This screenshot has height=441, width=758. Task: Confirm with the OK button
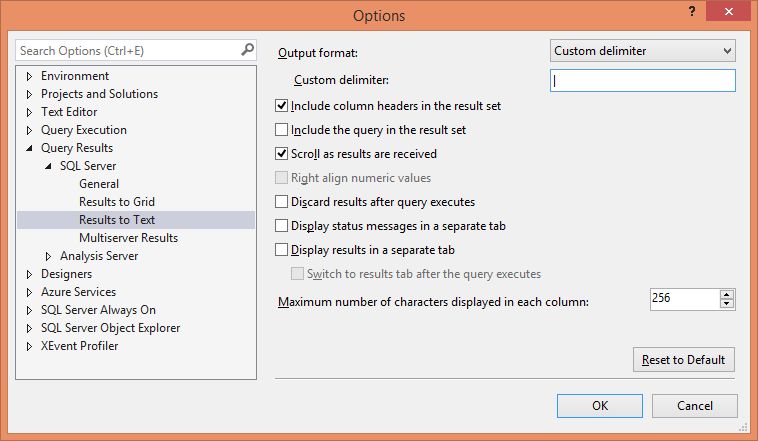click(600, 406)
